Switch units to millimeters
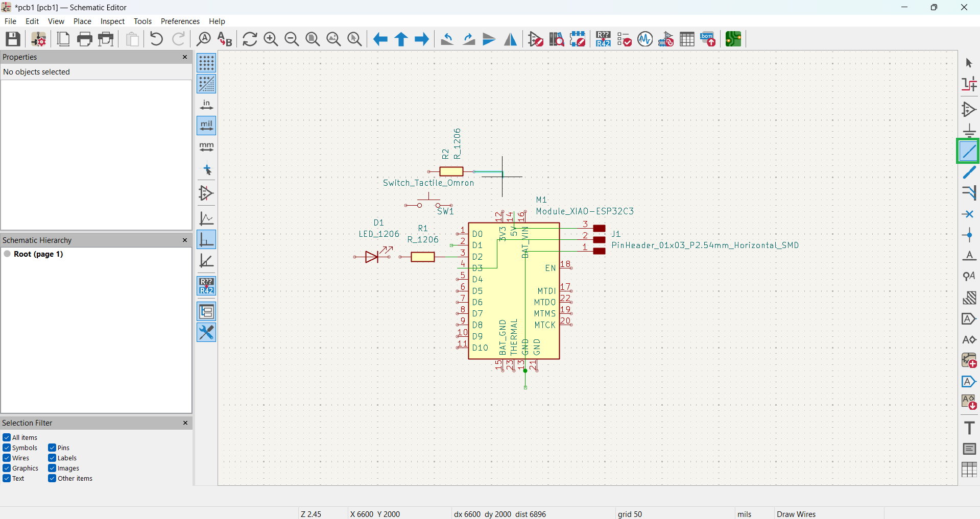 pos(206,147)
